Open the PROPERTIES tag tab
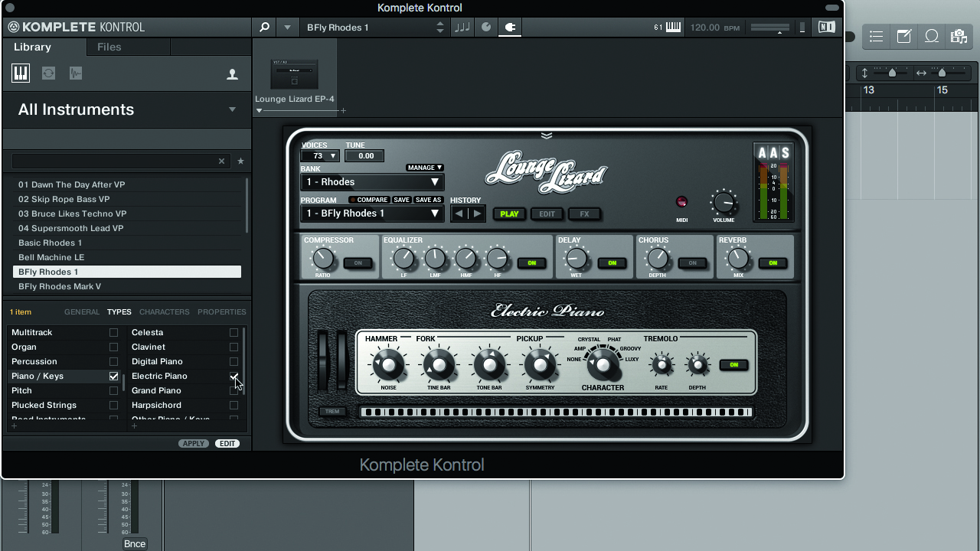Image resolution: width=980 pixels, height=551 pixels. [222, 312]
